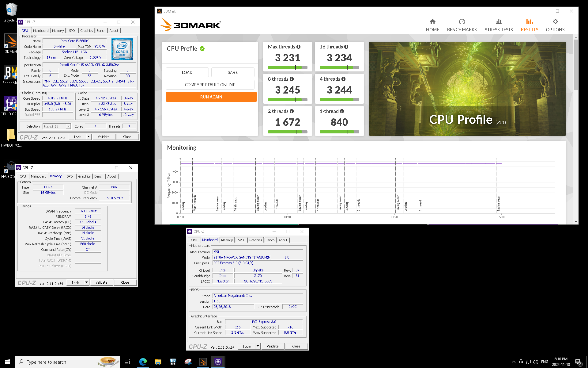588x368 pixels.
Task: Open About tab in Memory CPU-Z window
Action: (x=112, y=176)
